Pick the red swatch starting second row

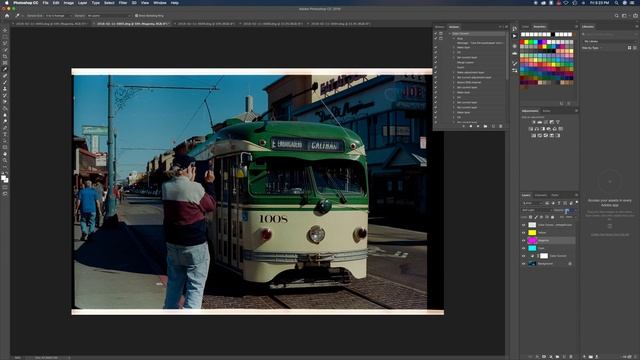[x=522, y=42]
